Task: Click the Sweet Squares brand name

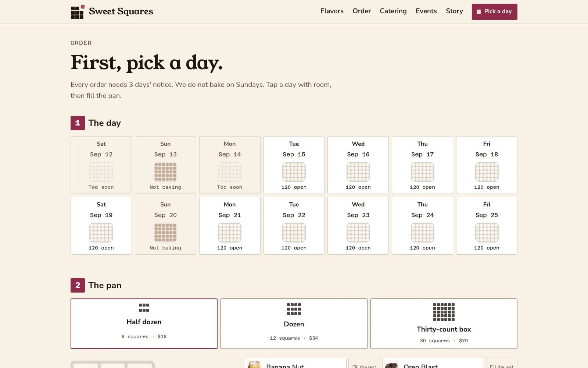Action: point(121,11)
